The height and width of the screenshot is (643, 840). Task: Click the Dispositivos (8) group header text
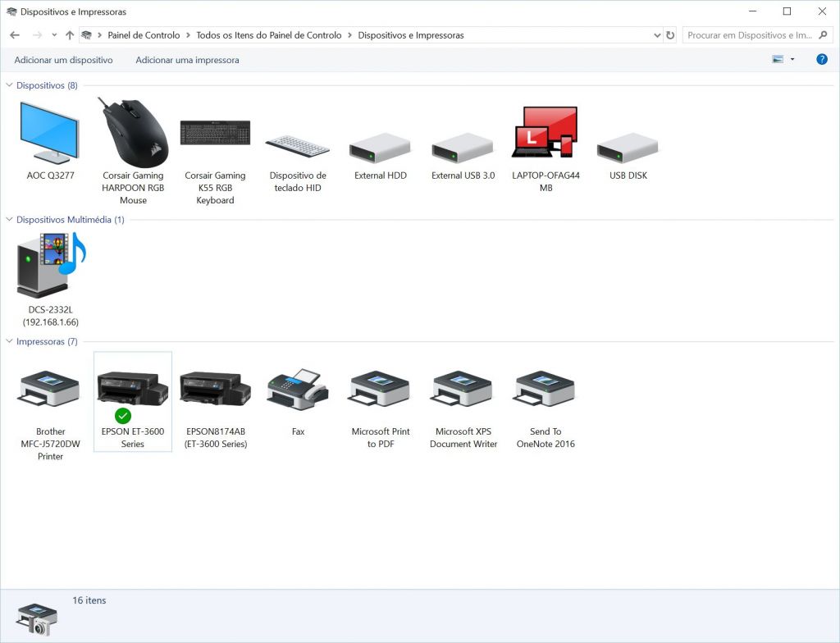click(x=47, y=85)
